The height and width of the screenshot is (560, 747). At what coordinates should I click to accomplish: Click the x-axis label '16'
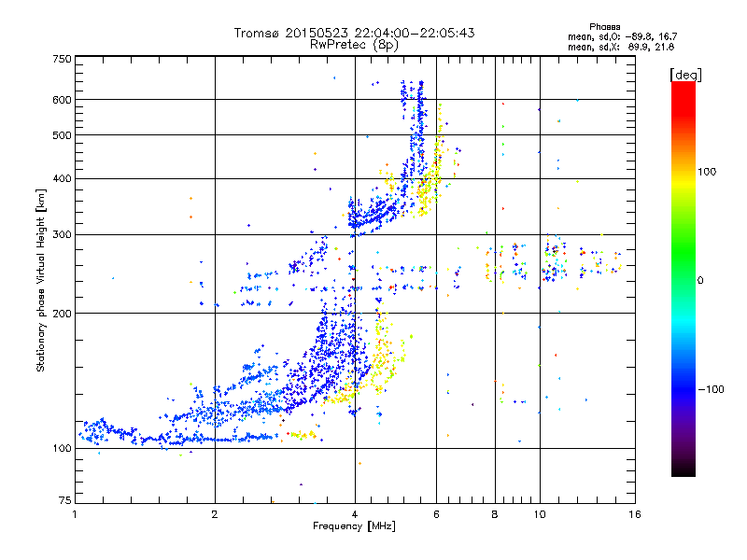pos(635,514)
